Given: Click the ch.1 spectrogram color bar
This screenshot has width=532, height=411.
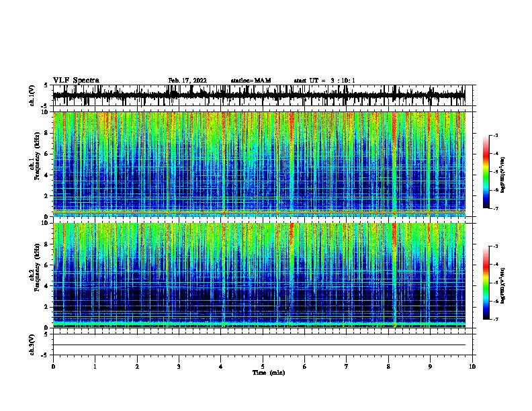Looking at the screenshot, I should (486, 172).
